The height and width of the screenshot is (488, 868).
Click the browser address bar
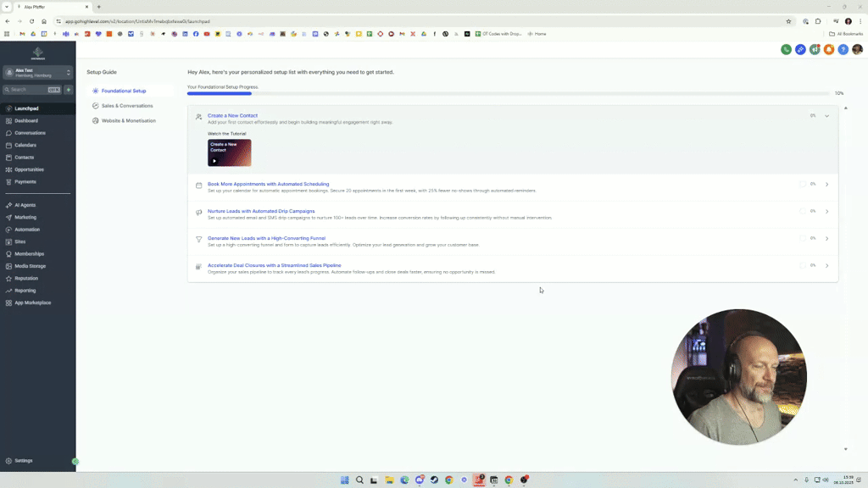[420, 21]
